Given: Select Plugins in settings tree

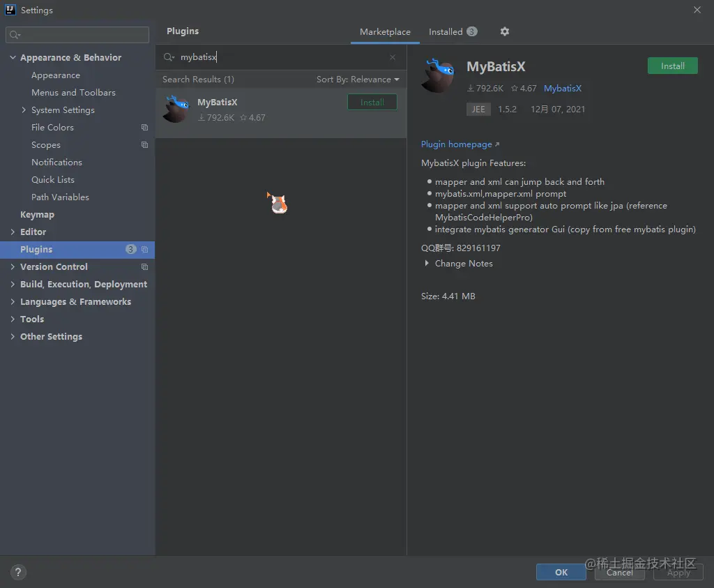Looking at the screenshot, I should pos(77,250).
